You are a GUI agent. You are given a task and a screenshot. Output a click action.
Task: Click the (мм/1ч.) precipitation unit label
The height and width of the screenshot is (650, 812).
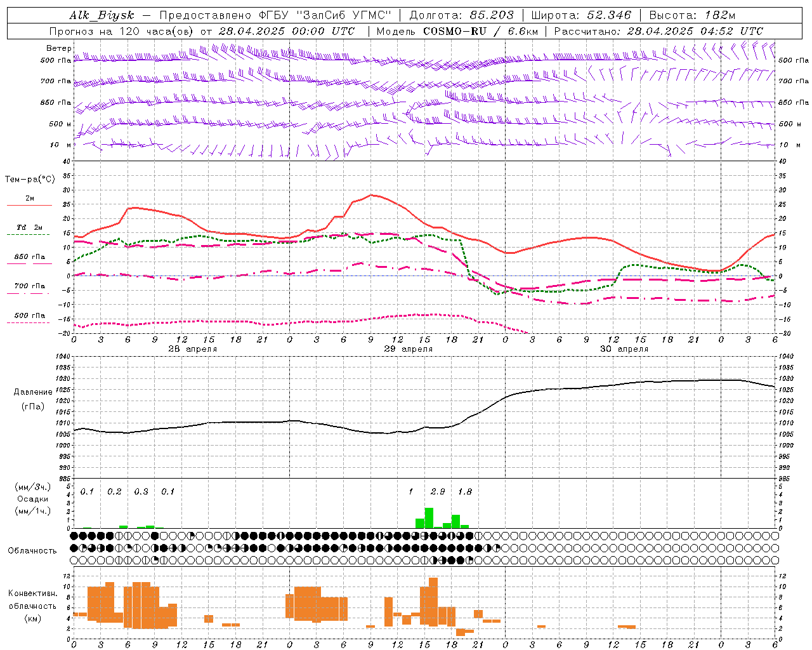click(33, 511)
